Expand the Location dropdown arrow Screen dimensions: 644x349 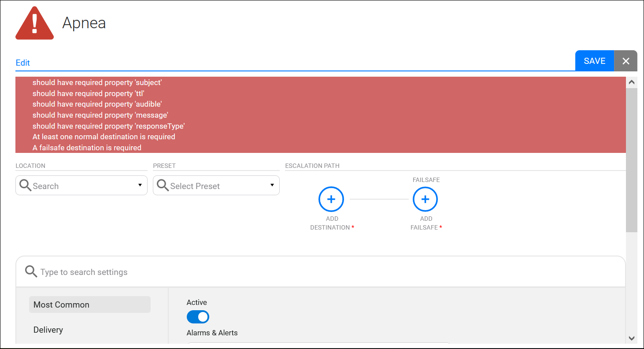coord(140,185)
